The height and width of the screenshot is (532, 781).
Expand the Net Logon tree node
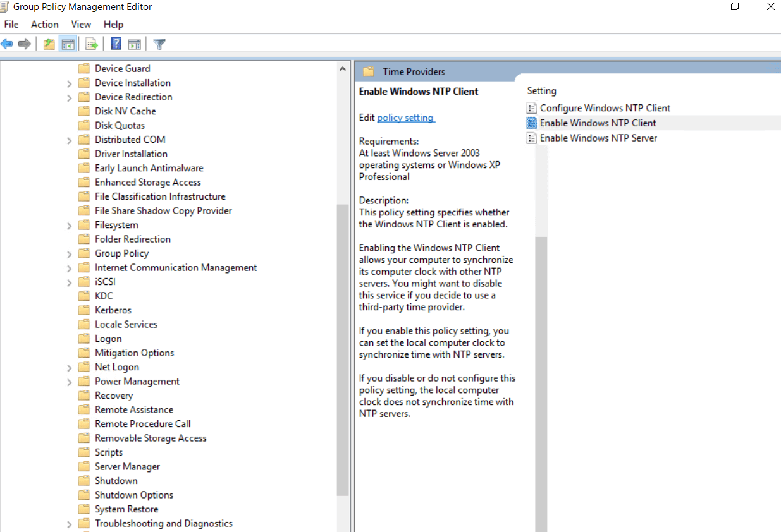pyautogui.click(x=70, y=368)
